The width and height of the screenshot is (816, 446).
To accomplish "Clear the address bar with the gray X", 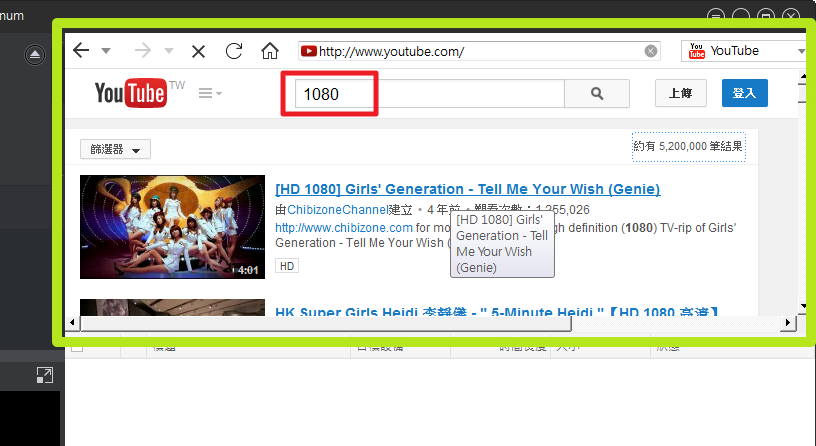I will [651, 51].
